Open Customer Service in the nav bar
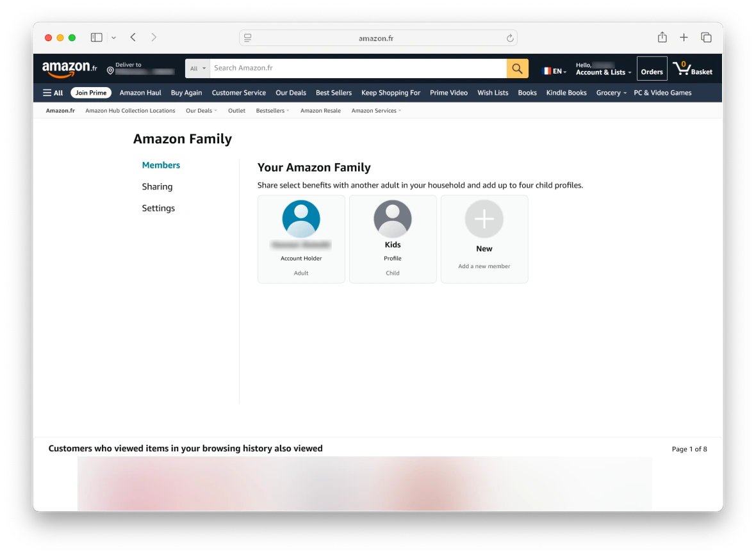 click(x=239, y=92)
